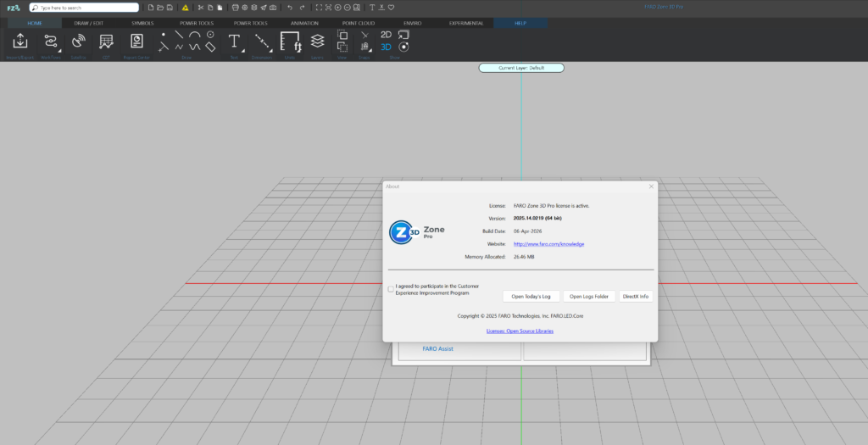The height and width of the screenshot is (445, 868).
Task: Click the Open Today's Log button
Action: [531, 297]
